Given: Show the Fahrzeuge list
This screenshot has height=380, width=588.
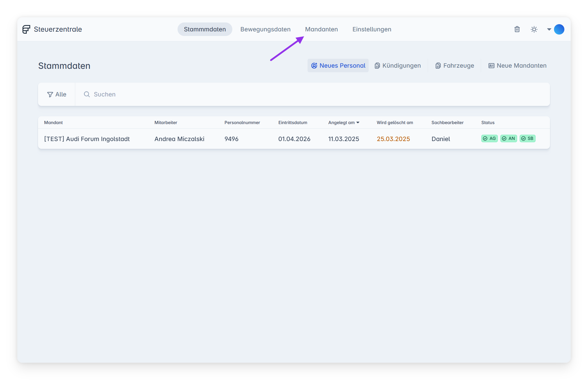Looking at the screenshot, I should [455, 66].
